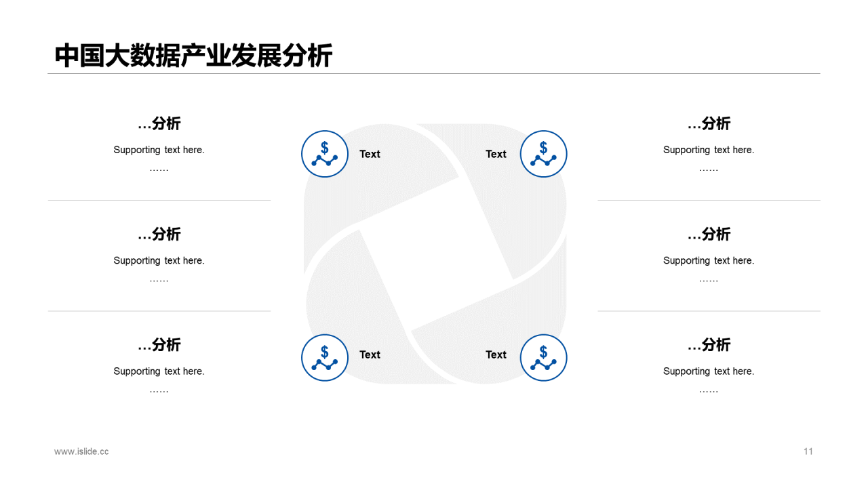Image resolution: width=868 pixels, height=488 pixels.
Task: Click the middle '…分析' heading in left column
Action: [159, 234]
